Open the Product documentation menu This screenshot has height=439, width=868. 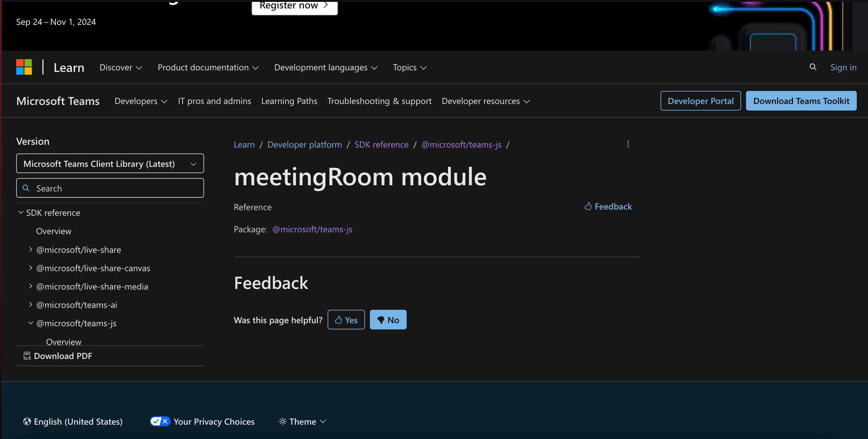tap(208, 68)
